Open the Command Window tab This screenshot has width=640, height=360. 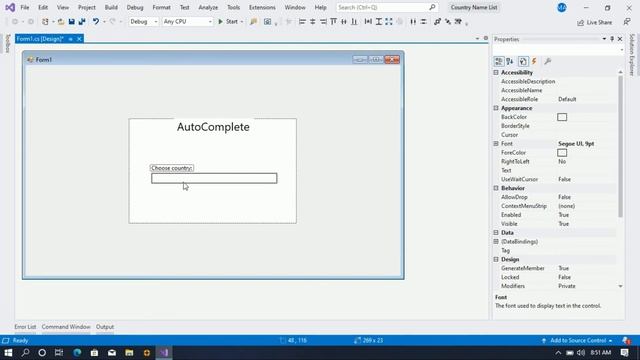66,327
